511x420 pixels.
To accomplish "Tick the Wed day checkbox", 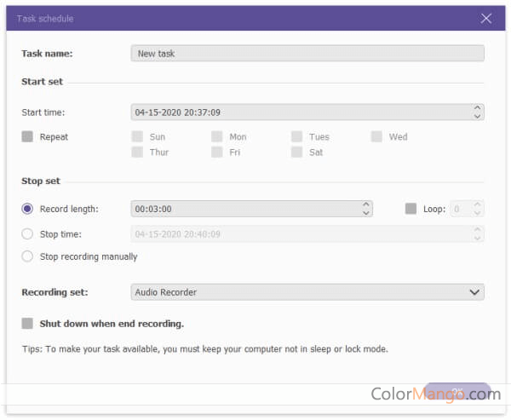I will (376, 136).
